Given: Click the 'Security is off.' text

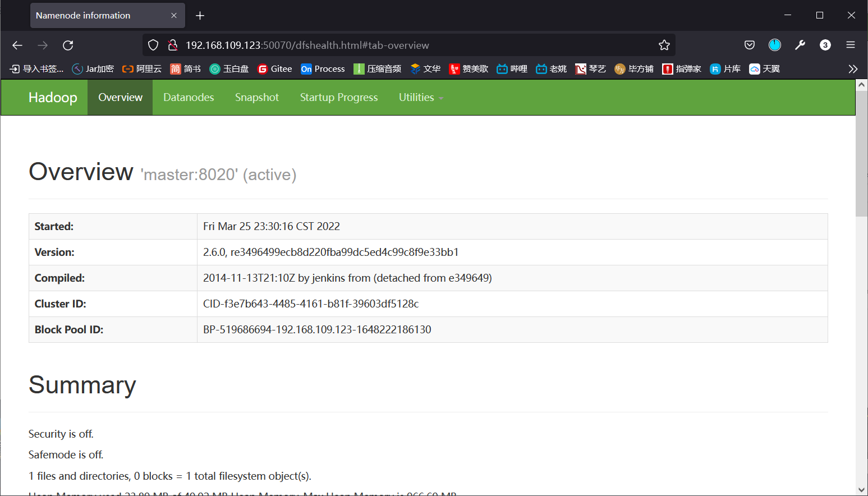Looking at the screenshot, I should click(61, 434).
